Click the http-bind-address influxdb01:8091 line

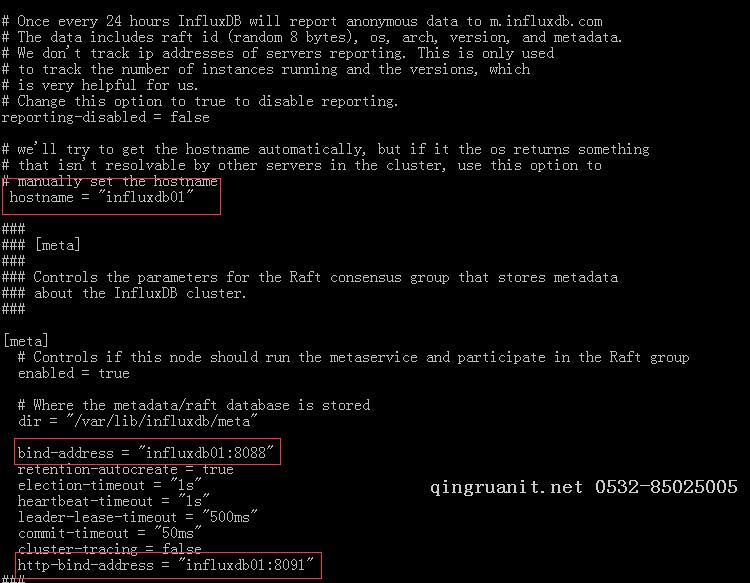pyautogui.click(x=165, y=565)
